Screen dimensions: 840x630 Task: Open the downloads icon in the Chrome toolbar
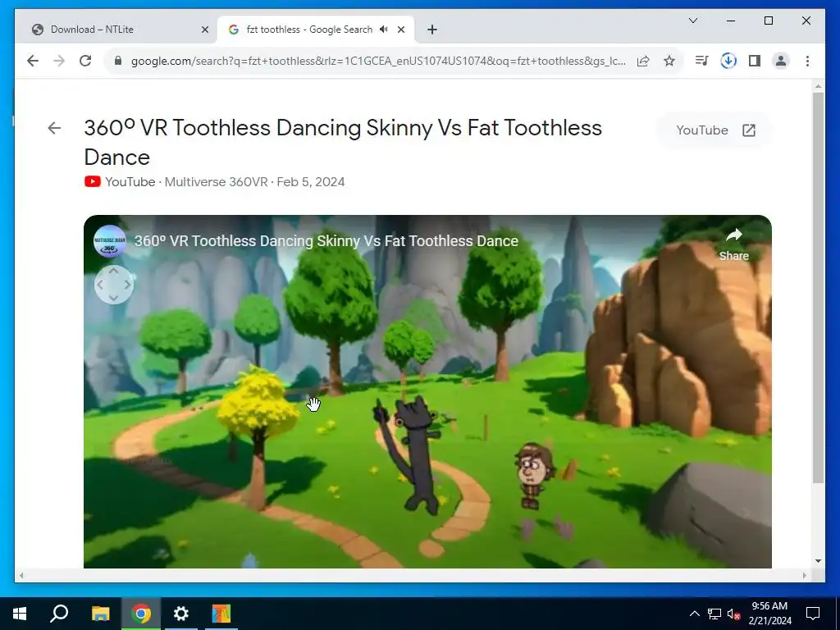coord(728,61)
